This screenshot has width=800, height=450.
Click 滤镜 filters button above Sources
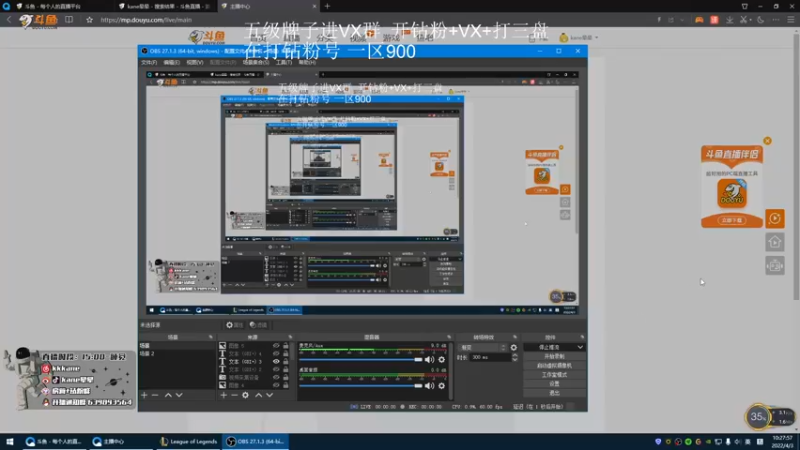pyautogui.click(x=258, y=325)
